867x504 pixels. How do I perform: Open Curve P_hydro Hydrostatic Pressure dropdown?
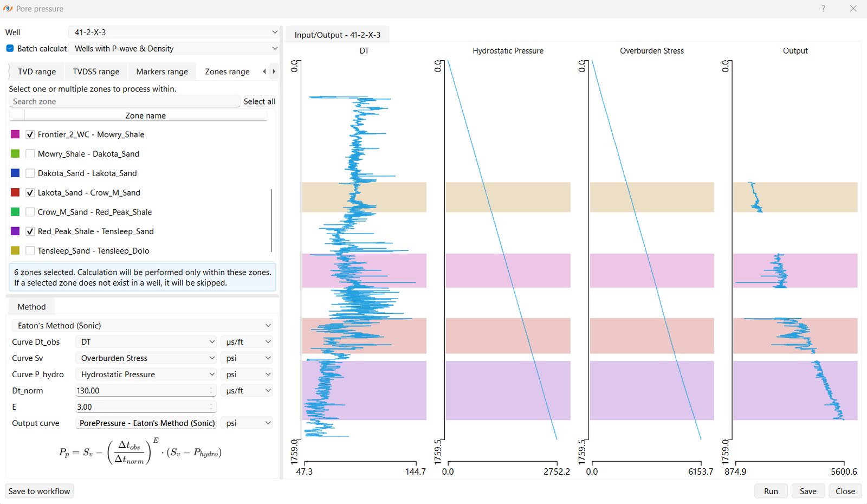tap(146, 374)
